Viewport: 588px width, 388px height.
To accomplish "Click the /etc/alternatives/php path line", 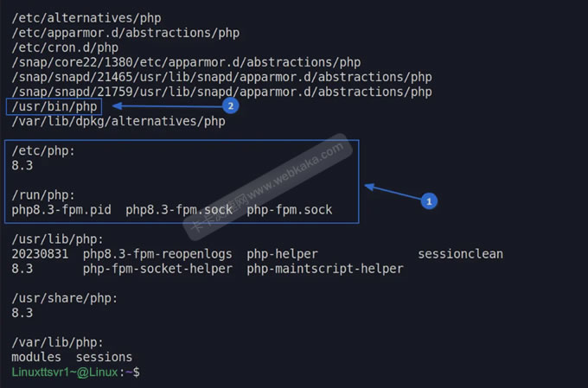I will click(86, 17).
